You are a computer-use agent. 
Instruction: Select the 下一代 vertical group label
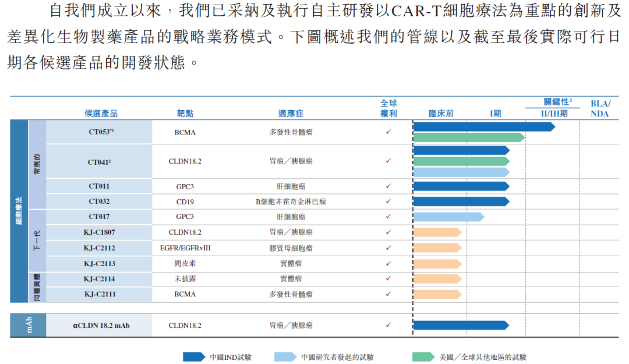37,240
